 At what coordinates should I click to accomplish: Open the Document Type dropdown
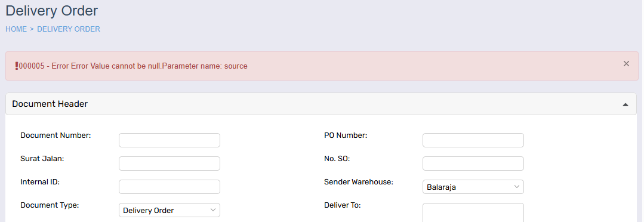coord(170,210)
